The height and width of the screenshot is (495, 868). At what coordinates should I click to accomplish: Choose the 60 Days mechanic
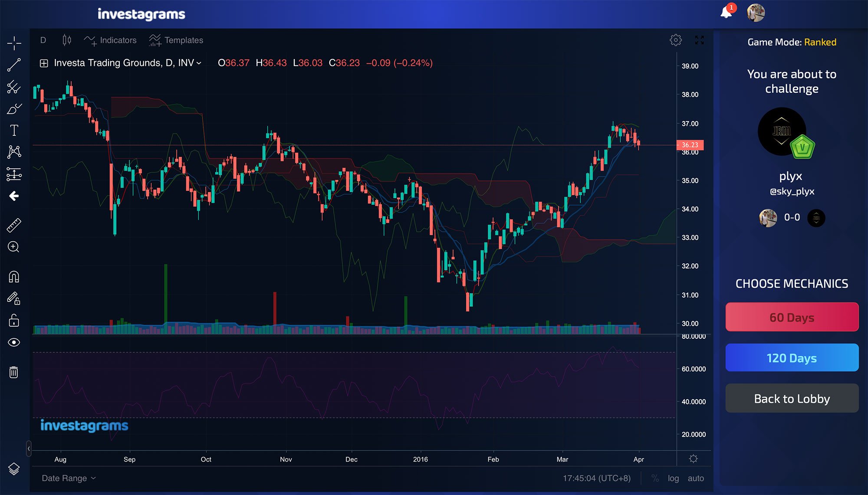click(792, 317)
